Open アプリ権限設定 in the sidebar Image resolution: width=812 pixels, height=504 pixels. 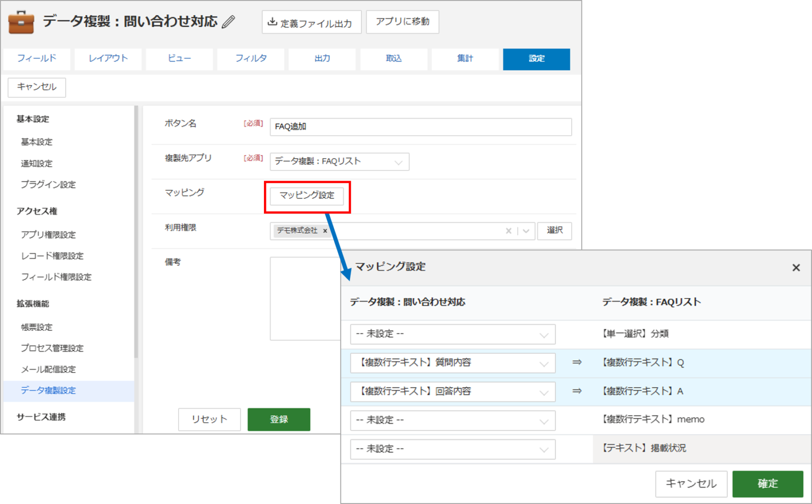[48, 234]
